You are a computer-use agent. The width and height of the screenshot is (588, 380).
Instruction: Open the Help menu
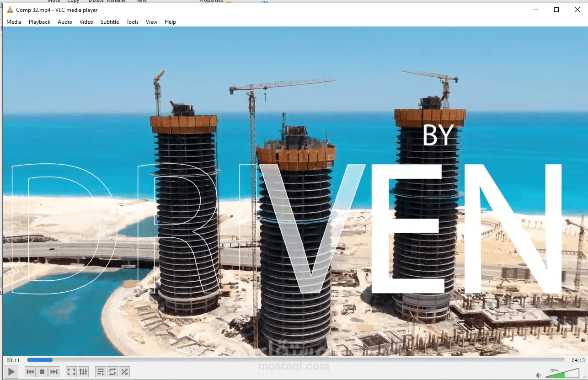click(171, 22)
